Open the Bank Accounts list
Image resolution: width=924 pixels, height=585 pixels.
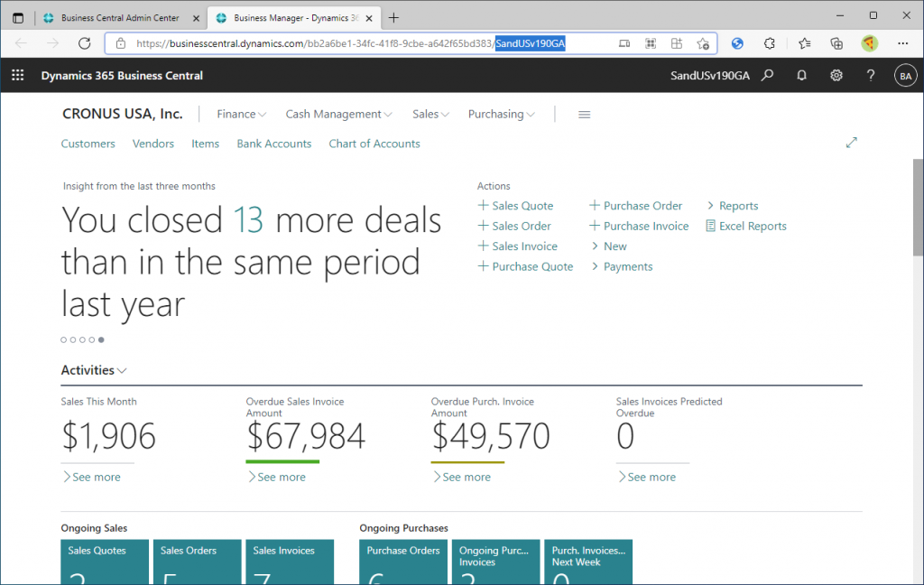pyautogui.click(x=274, y=144)
